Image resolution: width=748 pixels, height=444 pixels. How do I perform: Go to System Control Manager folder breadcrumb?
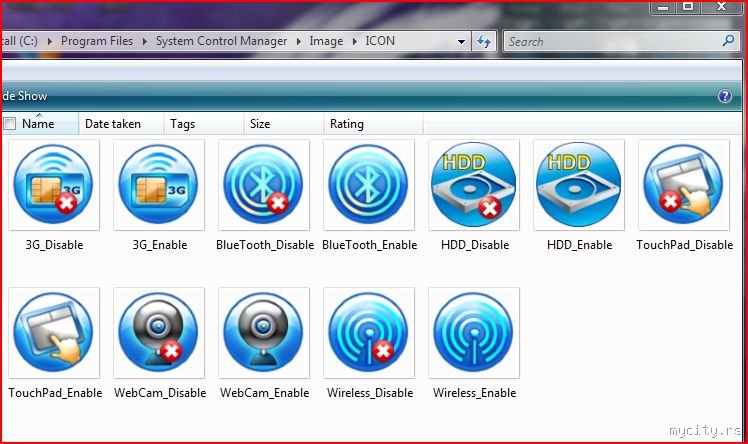point(221,41)
